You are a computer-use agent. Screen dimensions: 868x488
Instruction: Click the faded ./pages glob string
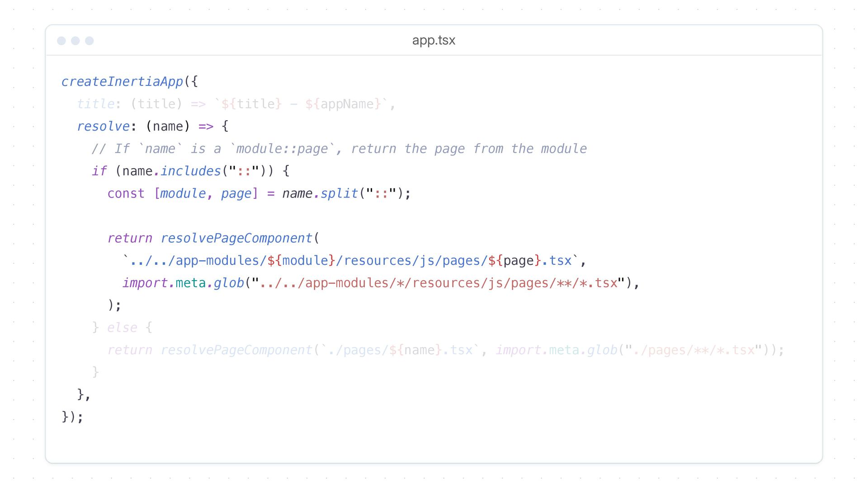(694, 350)
